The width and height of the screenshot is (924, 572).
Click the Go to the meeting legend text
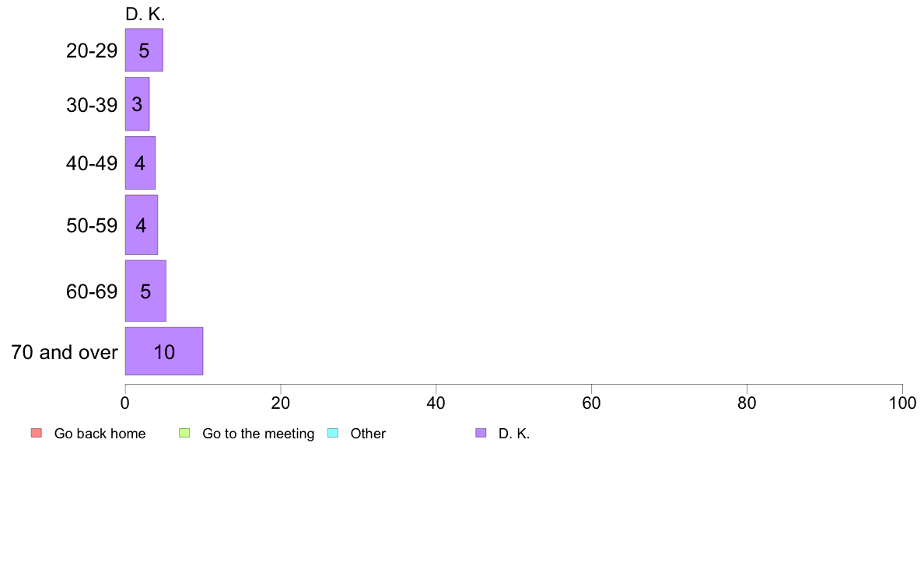[x=258, y=434]
